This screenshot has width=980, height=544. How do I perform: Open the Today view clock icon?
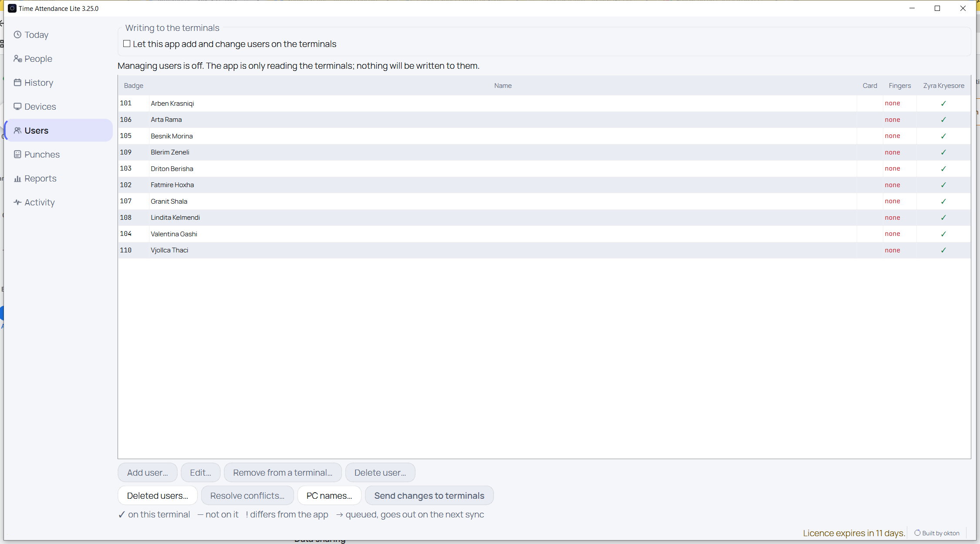point(17,34)
